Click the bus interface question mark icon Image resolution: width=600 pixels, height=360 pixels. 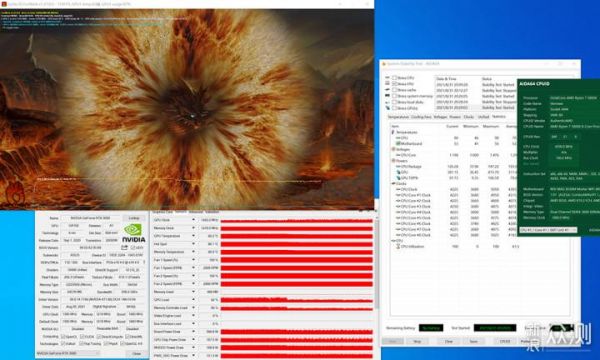click(x=144, y=262)
